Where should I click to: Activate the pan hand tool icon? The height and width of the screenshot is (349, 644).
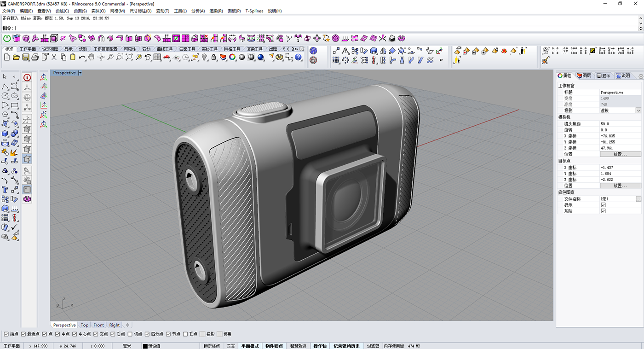coord(92,58)
